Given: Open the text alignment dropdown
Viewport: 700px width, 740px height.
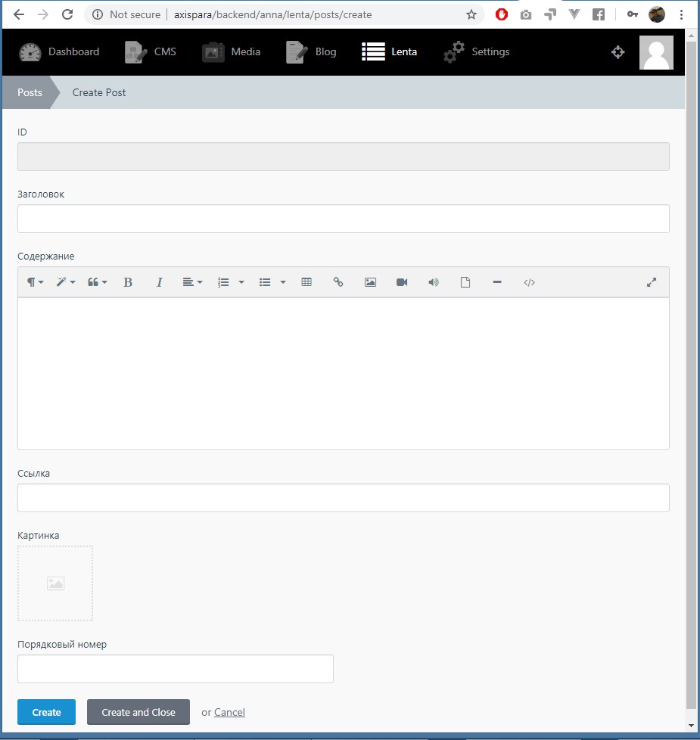Looking at the screenshot, I should [x=192, y=282].
